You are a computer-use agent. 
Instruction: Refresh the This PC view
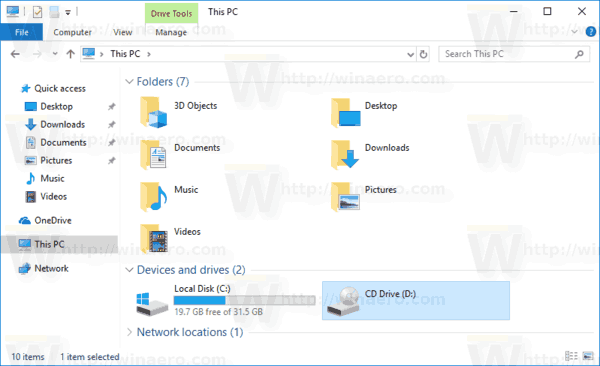[423, 54]
